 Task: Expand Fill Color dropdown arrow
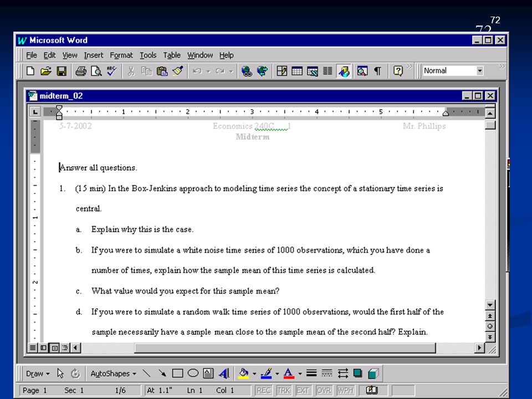click(x=254, y=374)
